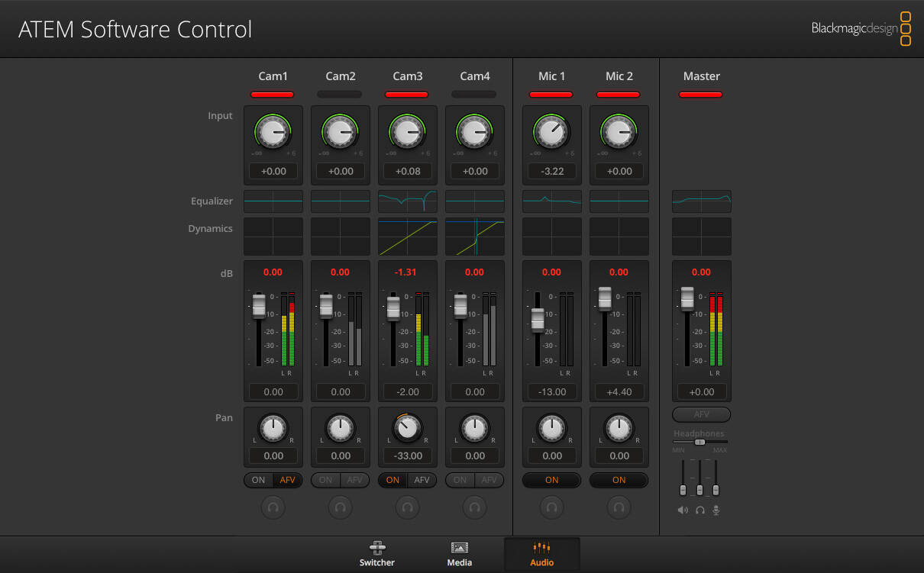Click the Dynamics row label

211,229
